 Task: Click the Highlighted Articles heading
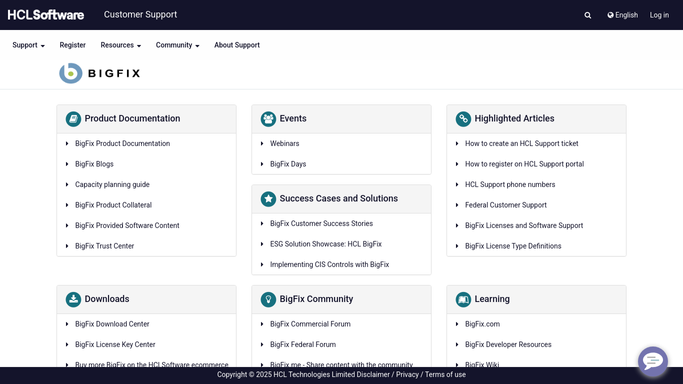(514, 118)
